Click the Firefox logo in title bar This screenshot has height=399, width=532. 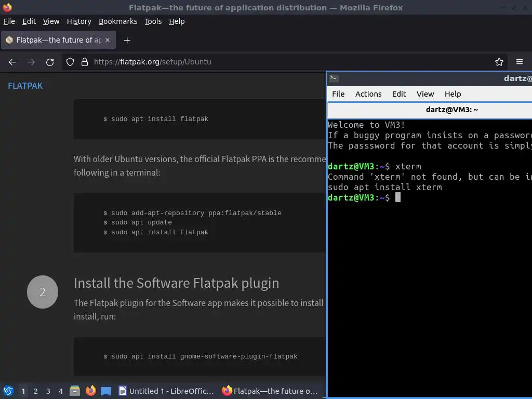pyautogui.click(x=7, y=7)
